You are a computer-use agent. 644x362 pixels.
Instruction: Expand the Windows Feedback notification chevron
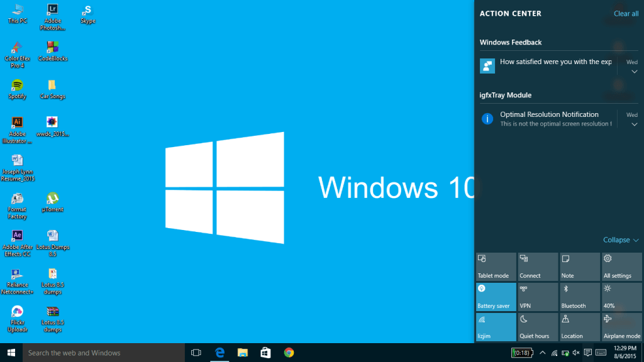(634, 72)
